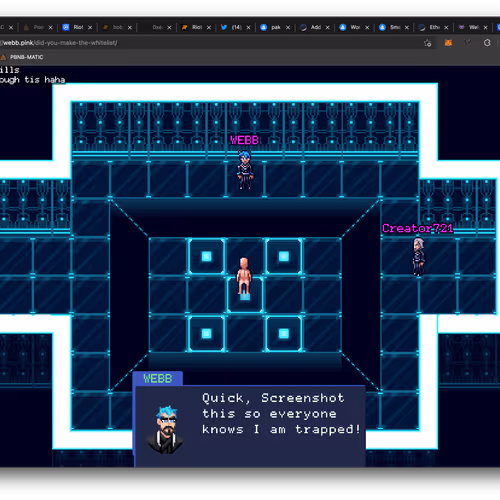Click the lower-left glowing floor tile
This screenshot has height=500, width=500.
tap(206, 334)
